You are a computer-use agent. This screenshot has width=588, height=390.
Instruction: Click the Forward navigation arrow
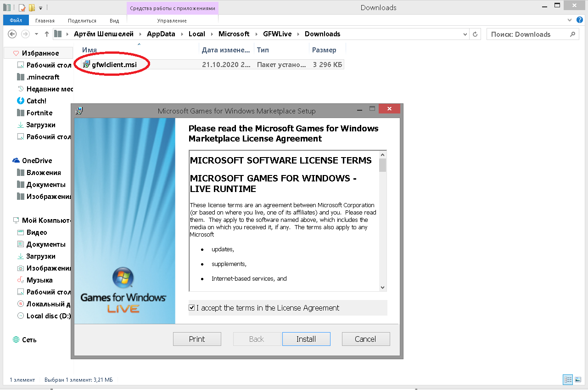coord(25,34)
